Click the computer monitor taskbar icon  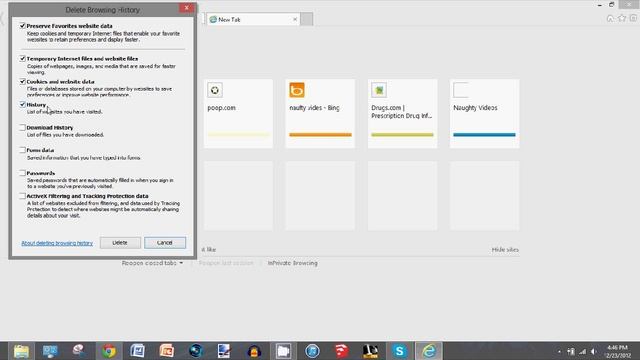click(50, 351)
